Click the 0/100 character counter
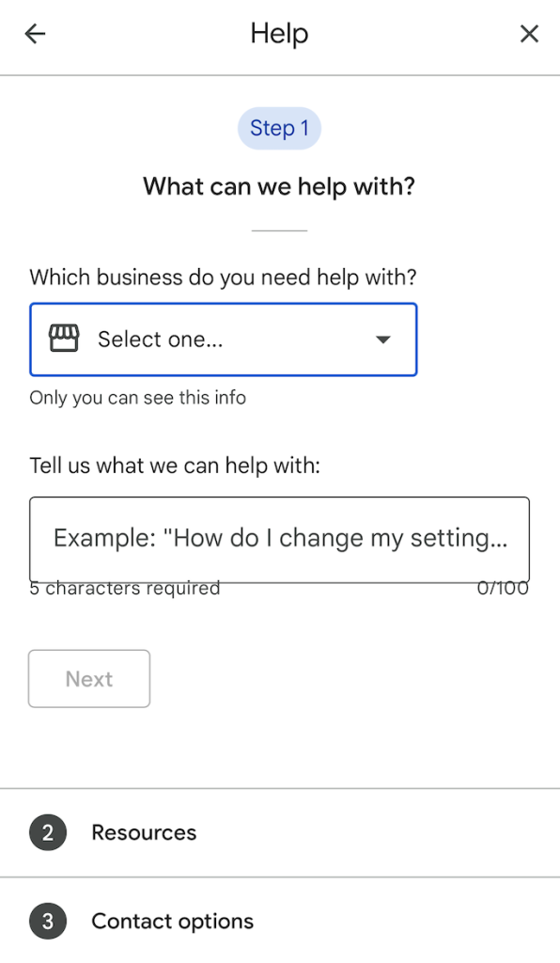The height and width of the screenshot is (963, 560). 503,589
